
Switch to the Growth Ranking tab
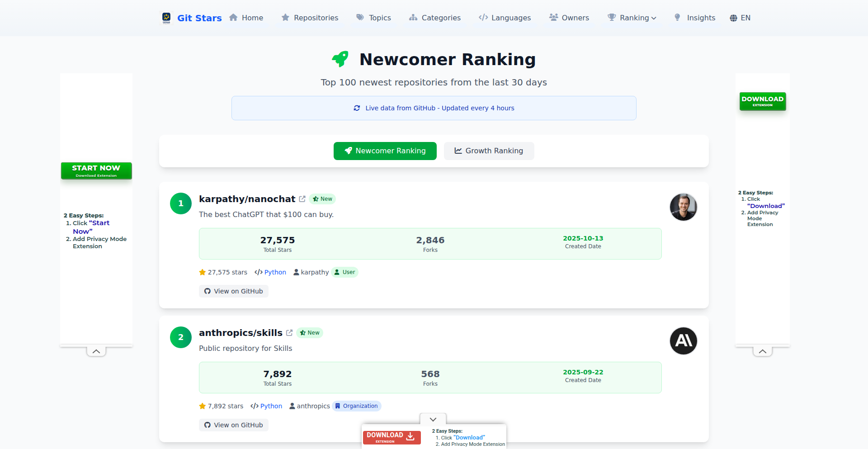pos(489,151)
